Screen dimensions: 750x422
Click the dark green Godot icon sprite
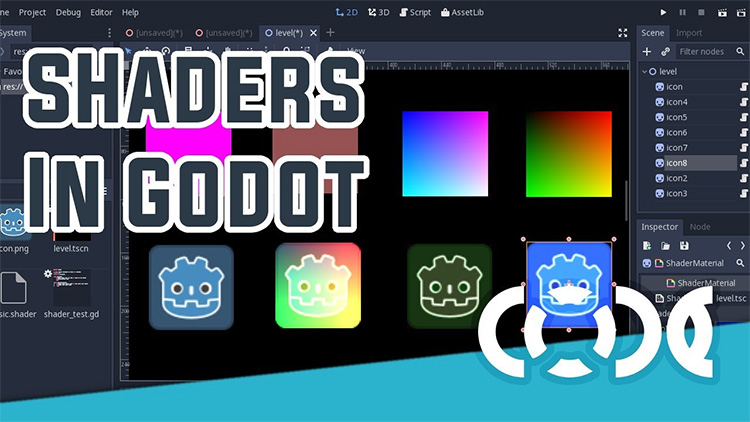[449, 286]
